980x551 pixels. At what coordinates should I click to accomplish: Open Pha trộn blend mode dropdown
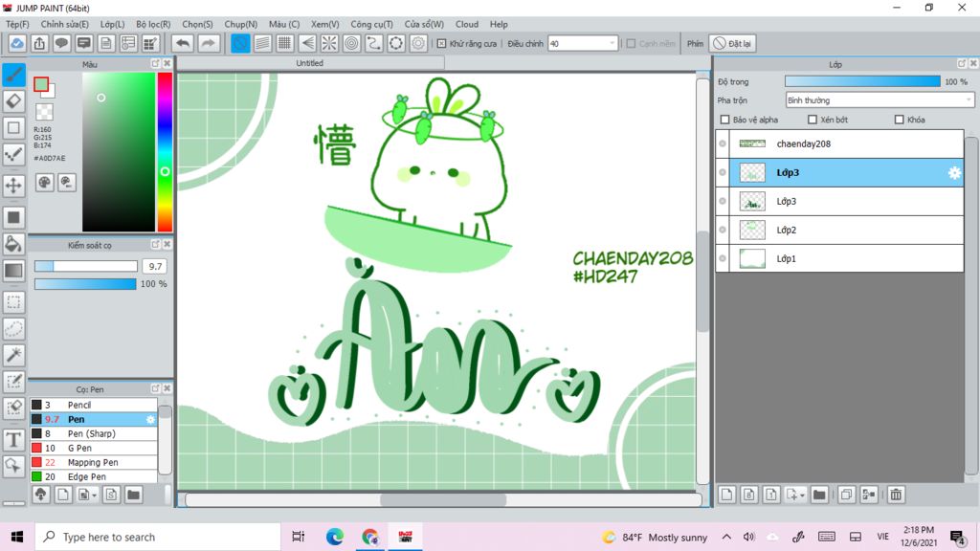click(x=880, y=99)
